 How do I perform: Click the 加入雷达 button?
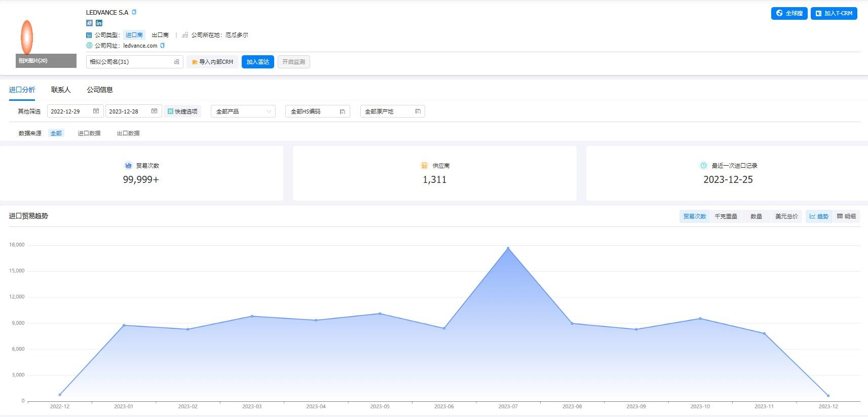tap(258, 62)
